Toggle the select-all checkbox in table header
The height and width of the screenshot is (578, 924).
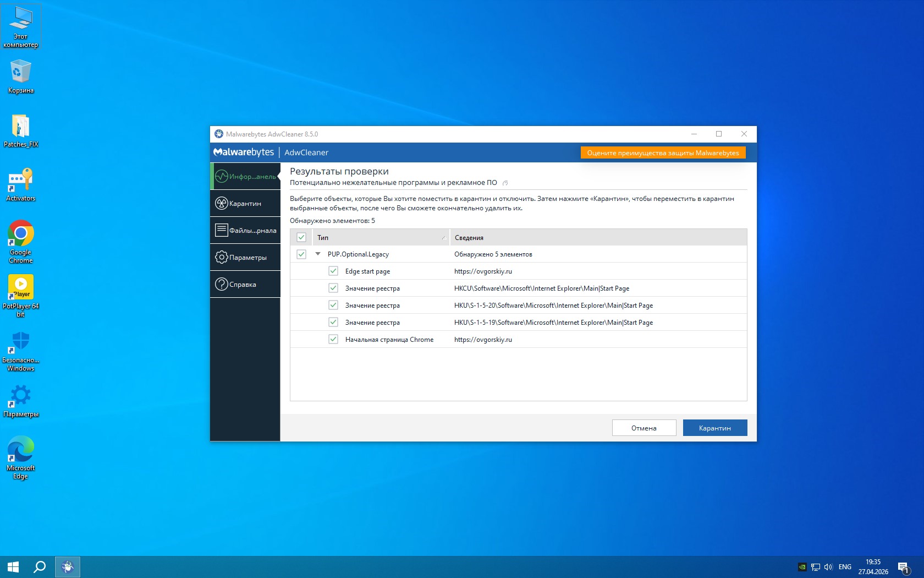tap(301, 237)
